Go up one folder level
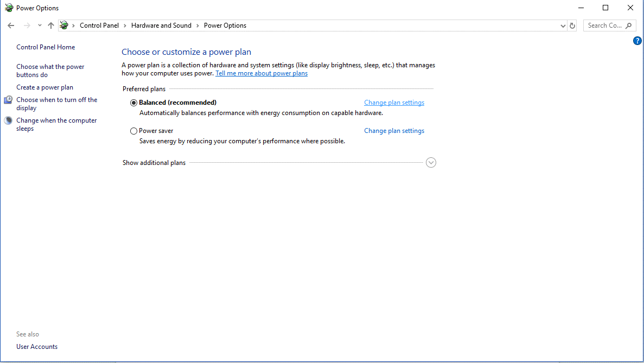The width and height of the screenshot is (644, 363). [x=51, y=26]
